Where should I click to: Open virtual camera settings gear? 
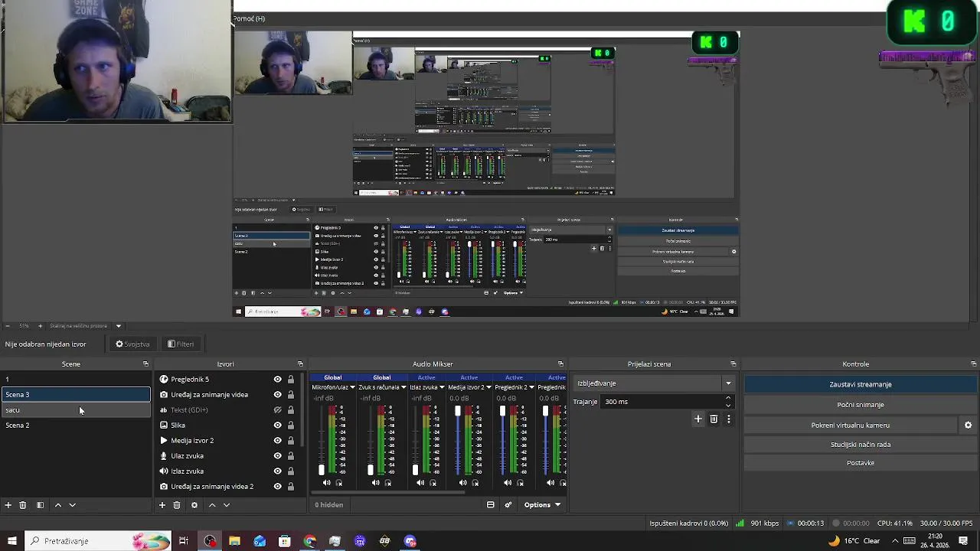pyautogui.click(x=968, y=425)
